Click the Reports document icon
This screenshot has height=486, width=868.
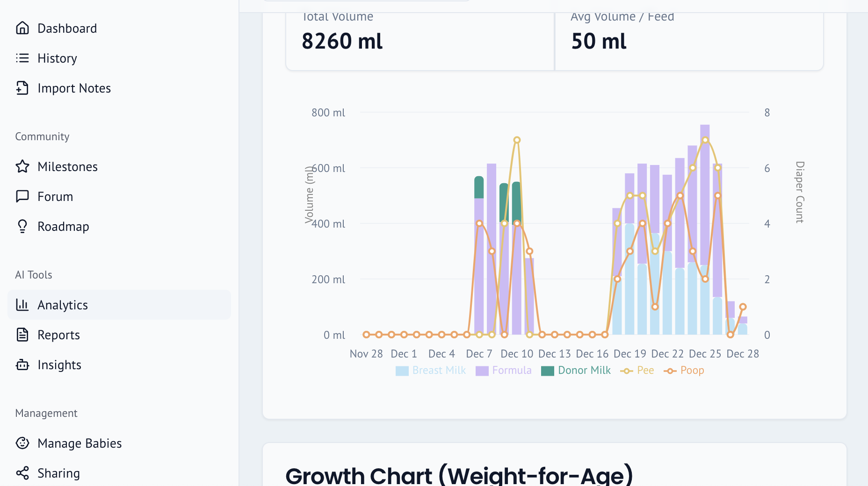click(22, 335)
